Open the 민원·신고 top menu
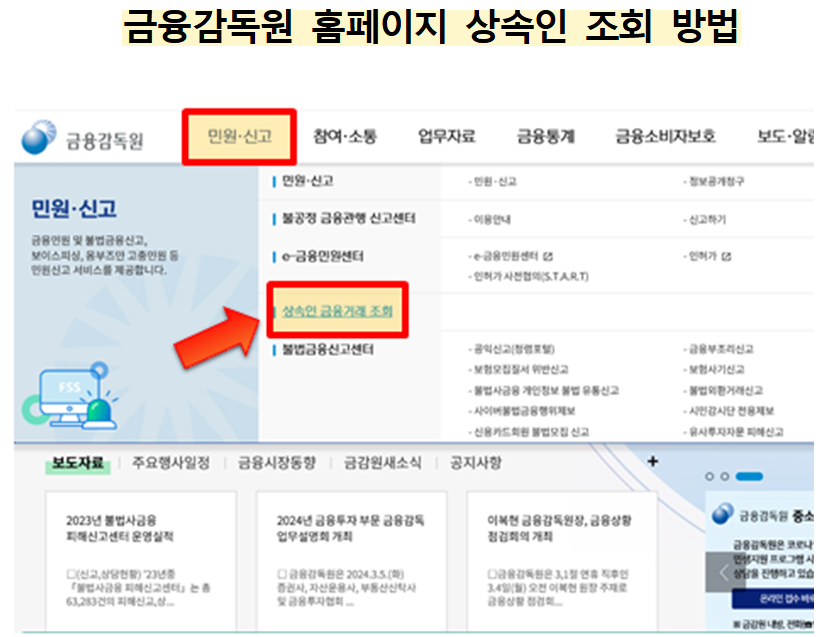Image resolution: width=839 pixels, height=637 pixels. tap(239, 137)
